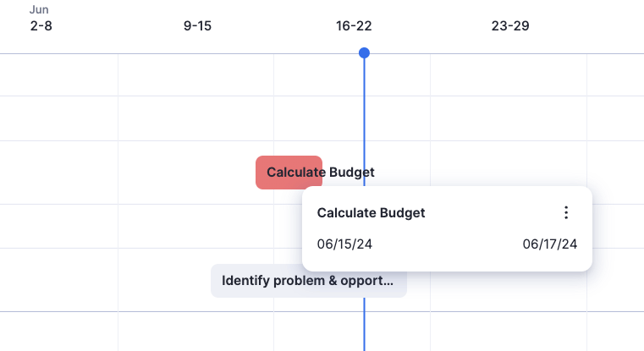This screenshot has height=351, width=644.
Task: Click the 06/17/24 end date in popup
Action: pyautogui.click(x=550, y=244)
